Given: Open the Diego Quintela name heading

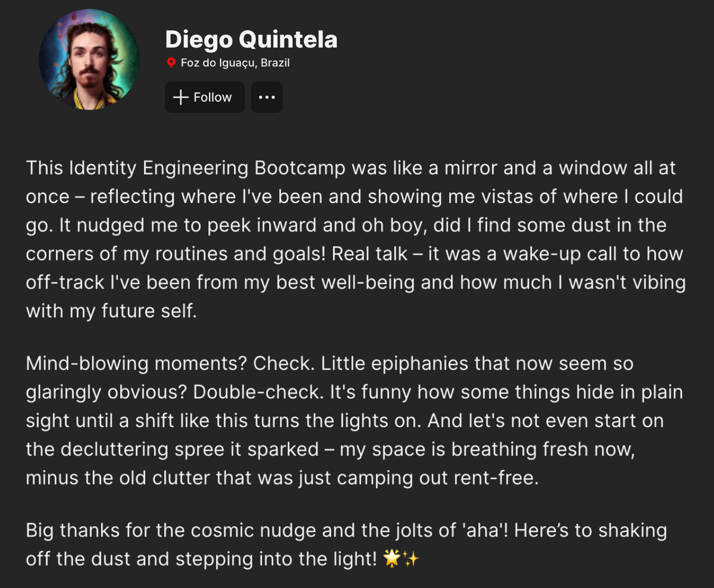Looking at the screenshot, I should 251,39.
